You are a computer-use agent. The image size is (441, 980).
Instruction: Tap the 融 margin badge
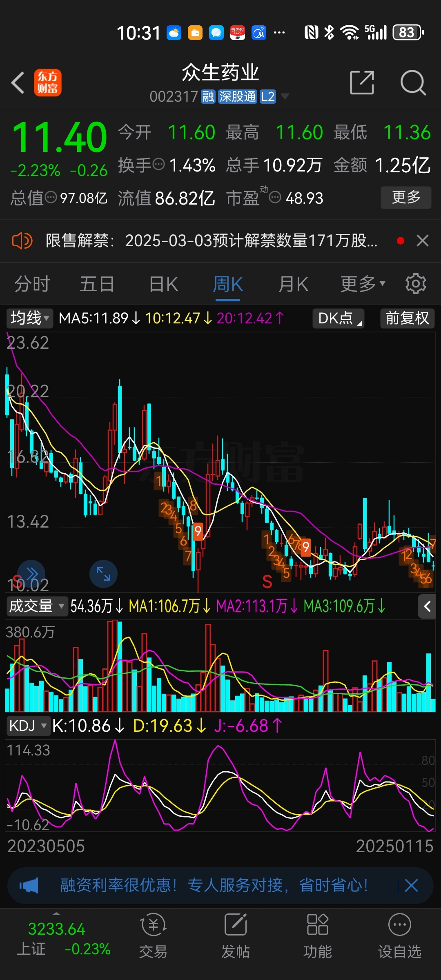click(208, 97)
